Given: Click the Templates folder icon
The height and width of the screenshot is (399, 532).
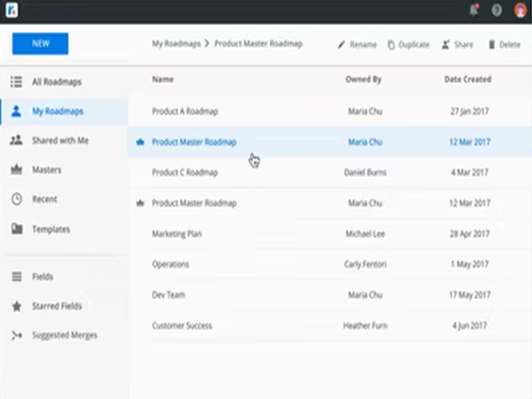Looking at the screenshot, I should click(17, 229).
